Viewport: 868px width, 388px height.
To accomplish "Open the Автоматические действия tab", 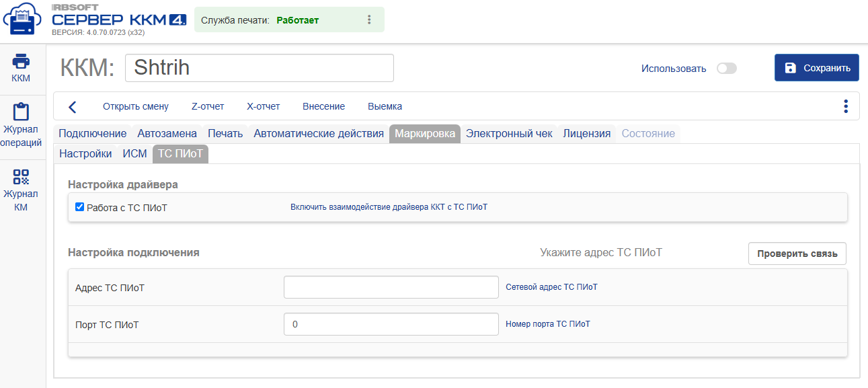I will point(319,133).
